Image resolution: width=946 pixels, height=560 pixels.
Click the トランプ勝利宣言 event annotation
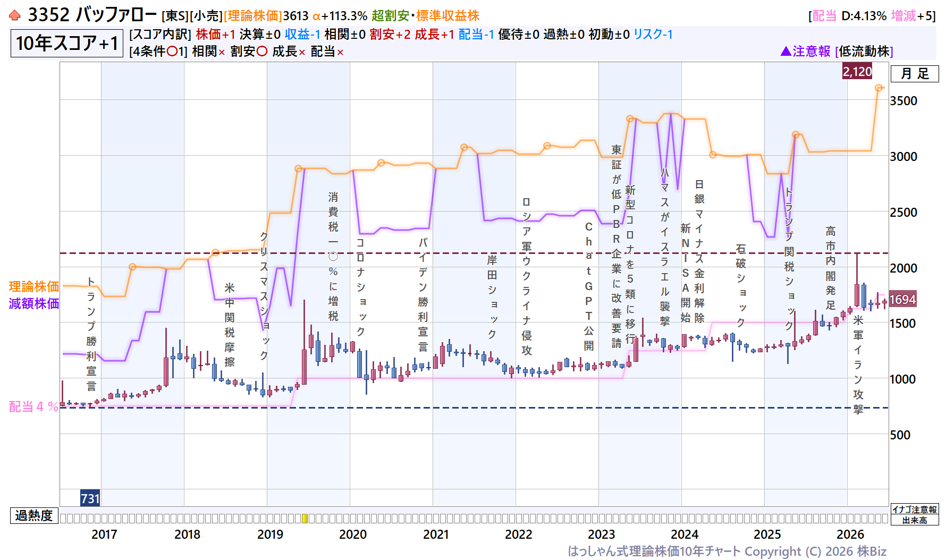(x=91, y=334)
